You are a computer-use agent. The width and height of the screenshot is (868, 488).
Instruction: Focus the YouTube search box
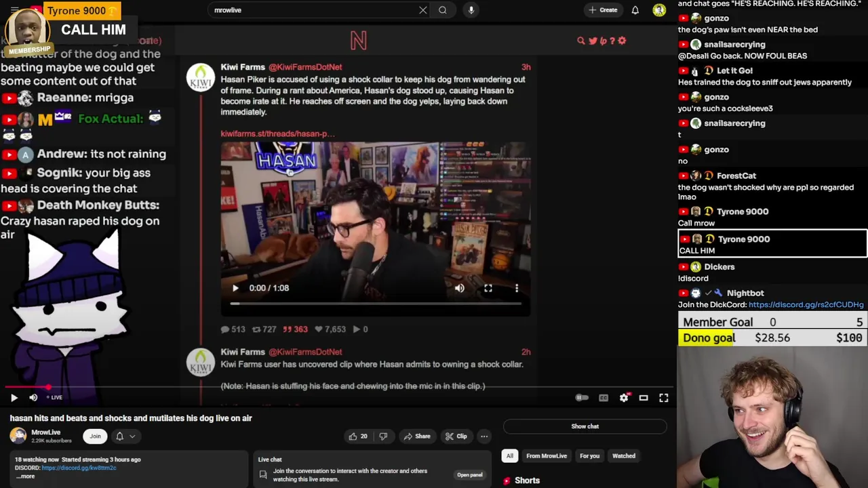point(312,10)
